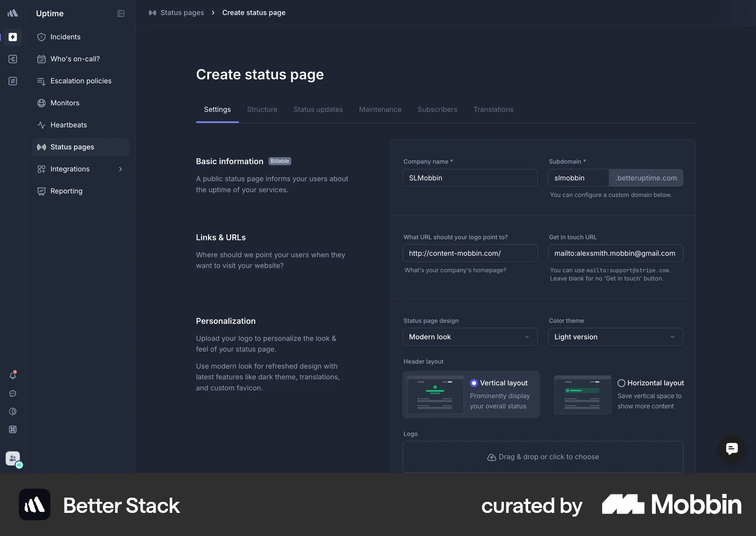Viewport: 756px width, 536px height.
Task: Click the Incidents shield icon
Action: tap(41, 37)
